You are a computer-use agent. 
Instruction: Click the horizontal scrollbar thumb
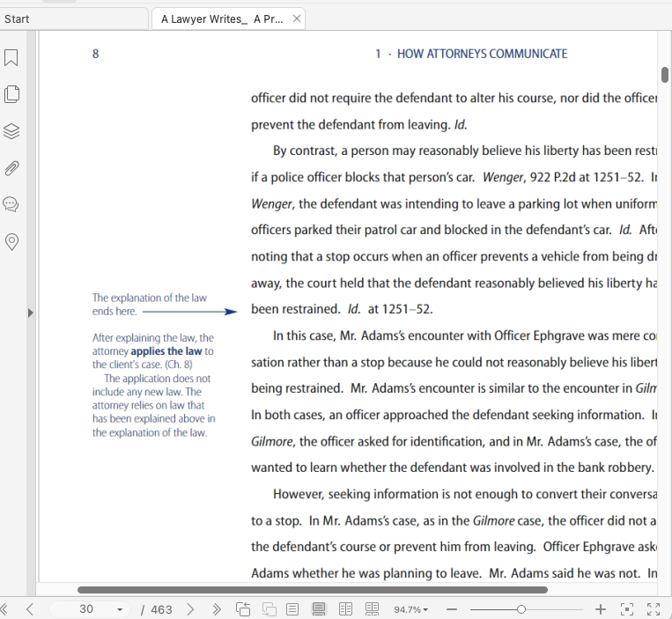click(313, 590)
